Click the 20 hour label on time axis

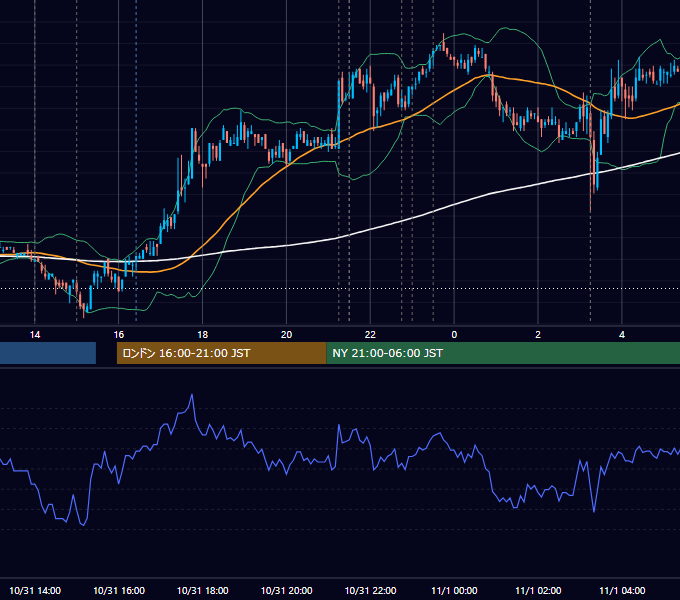pyautogui.click(x=286, y=335)
